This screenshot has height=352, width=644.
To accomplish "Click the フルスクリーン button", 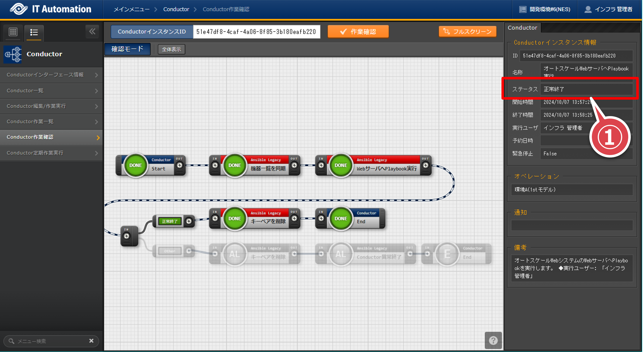I will (467, 31).
